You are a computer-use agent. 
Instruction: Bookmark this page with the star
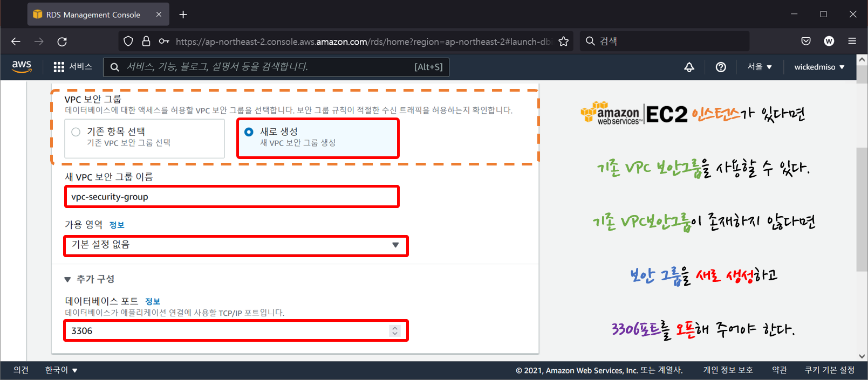point(564,42)
